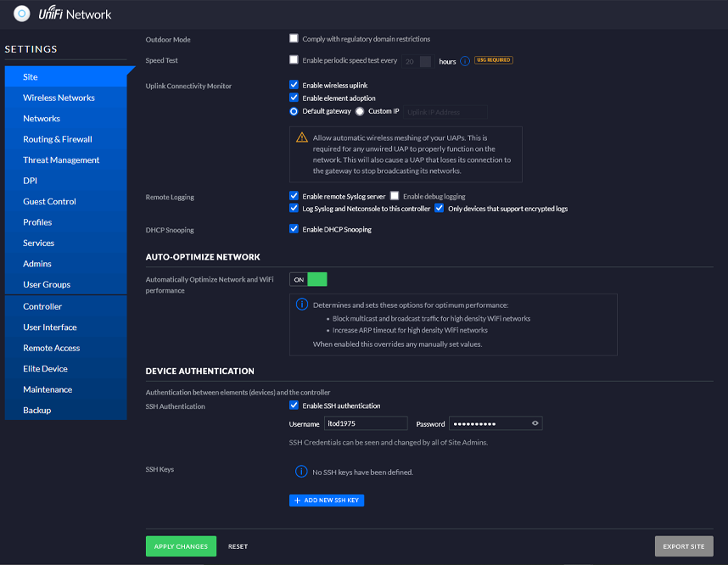Click the warning triangle in the uplink notice
Screen dimensions: 728x565
coord(302,137)
